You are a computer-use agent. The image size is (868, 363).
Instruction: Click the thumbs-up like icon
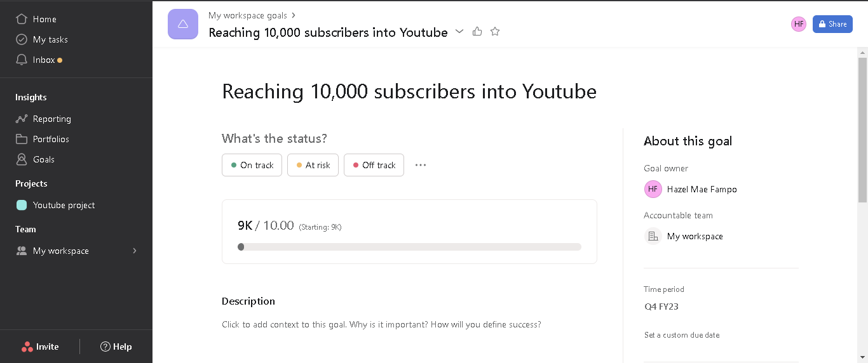point(477,31)
